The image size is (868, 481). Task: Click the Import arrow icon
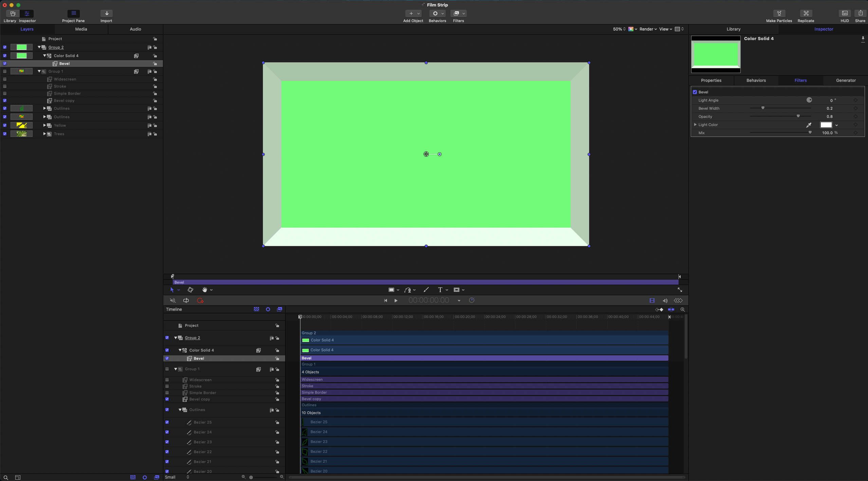tap(107, 14)
